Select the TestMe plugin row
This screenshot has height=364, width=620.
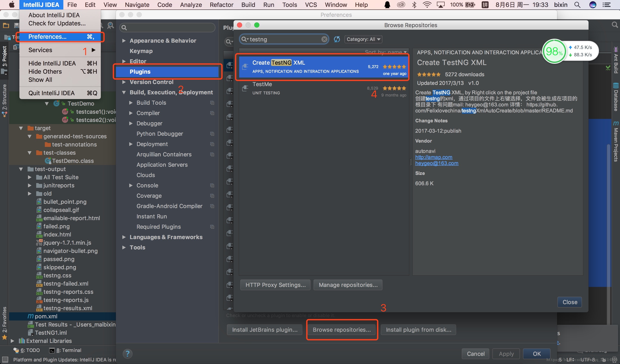(x=323, y=89)
